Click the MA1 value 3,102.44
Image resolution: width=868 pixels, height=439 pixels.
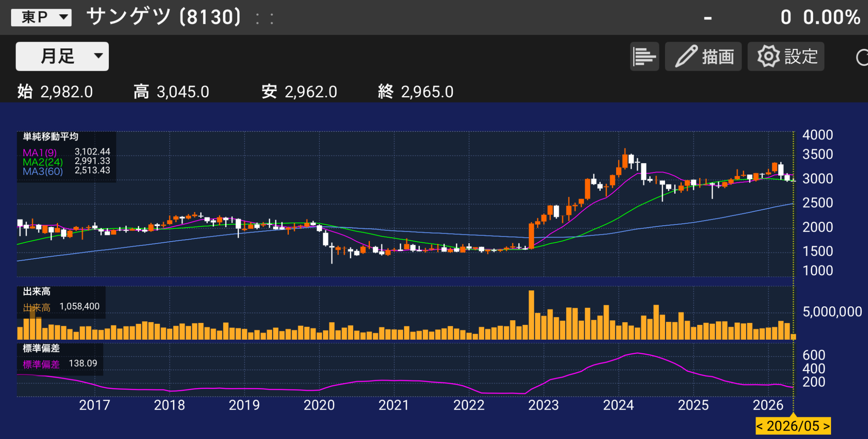[x=92, y=151]
